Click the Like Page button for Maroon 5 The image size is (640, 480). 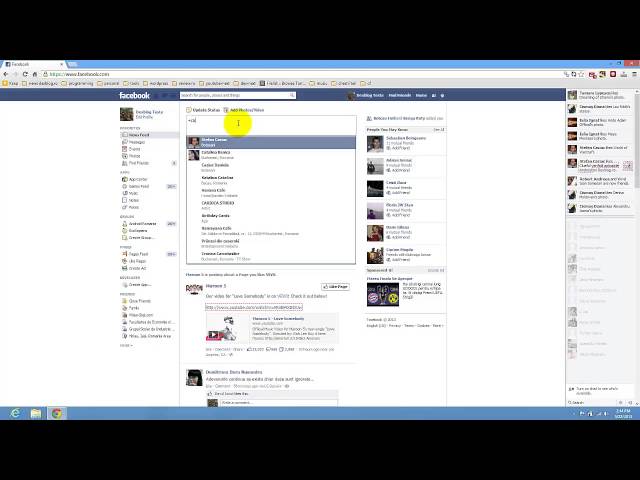(335, 287)
